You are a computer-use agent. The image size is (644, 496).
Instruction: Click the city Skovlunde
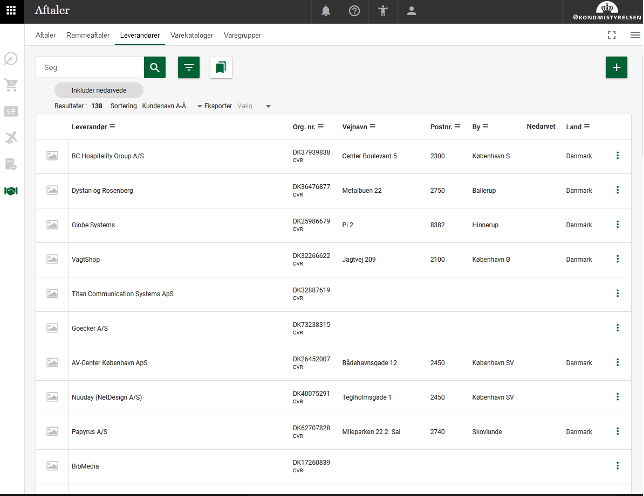click(487, 432)
